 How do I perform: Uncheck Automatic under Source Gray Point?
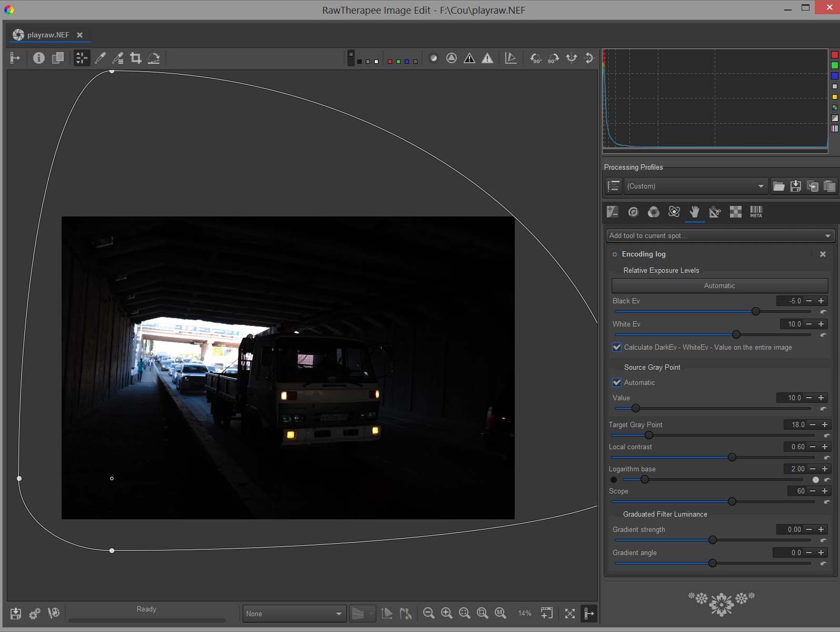pyautogui.click(x=617, y=382)
